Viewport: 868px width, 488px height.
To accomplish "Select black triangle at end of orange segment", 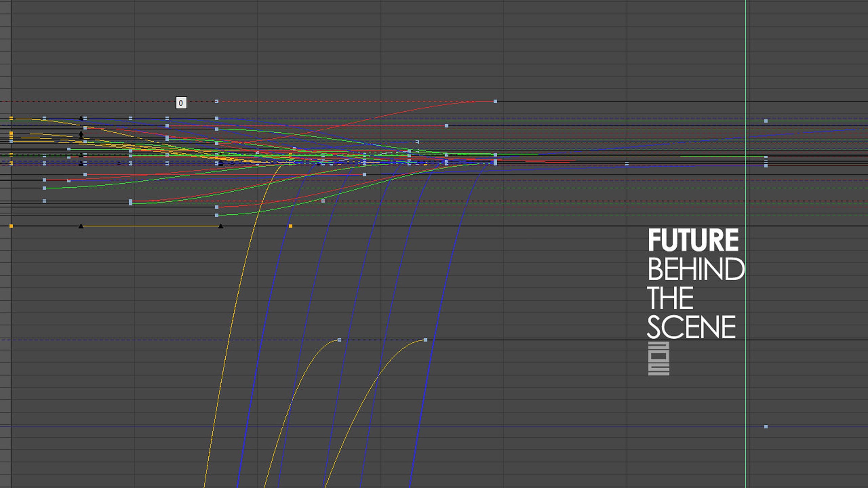I will [x=221, y=226].
